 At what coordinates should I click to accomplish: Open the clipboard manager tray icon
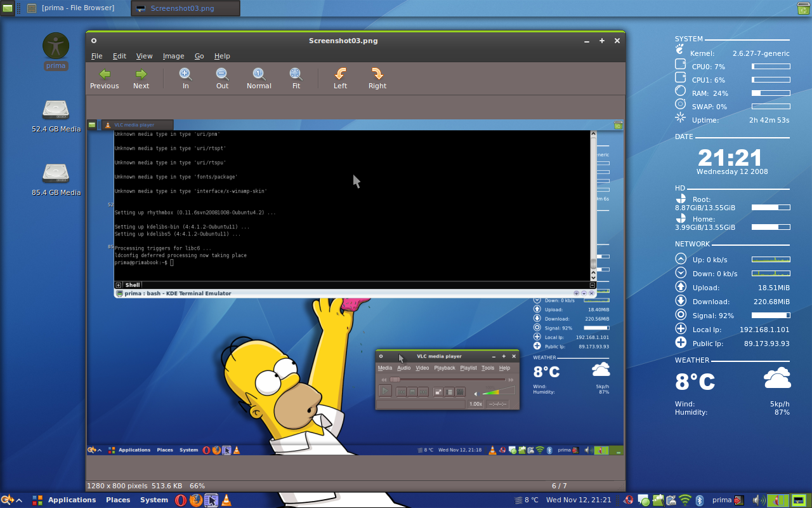click(671, 500)
